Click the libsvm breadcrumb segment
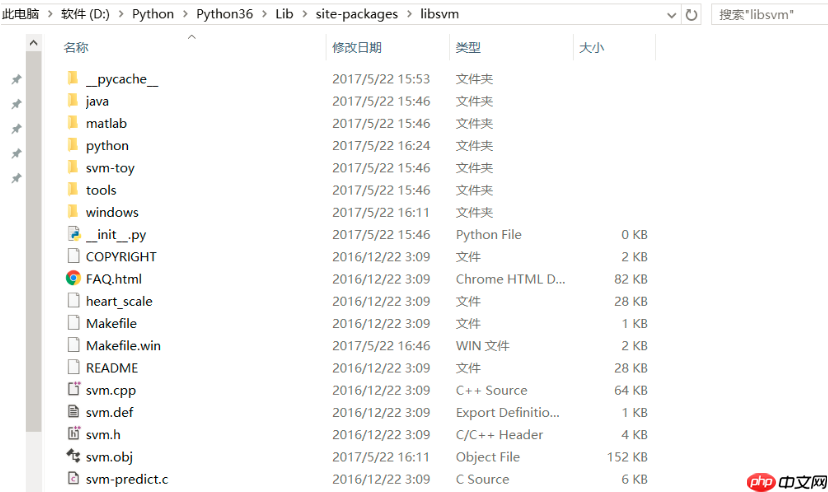Image resolution: width=828 pixels, height=492 pixels. tap(439, 14)
